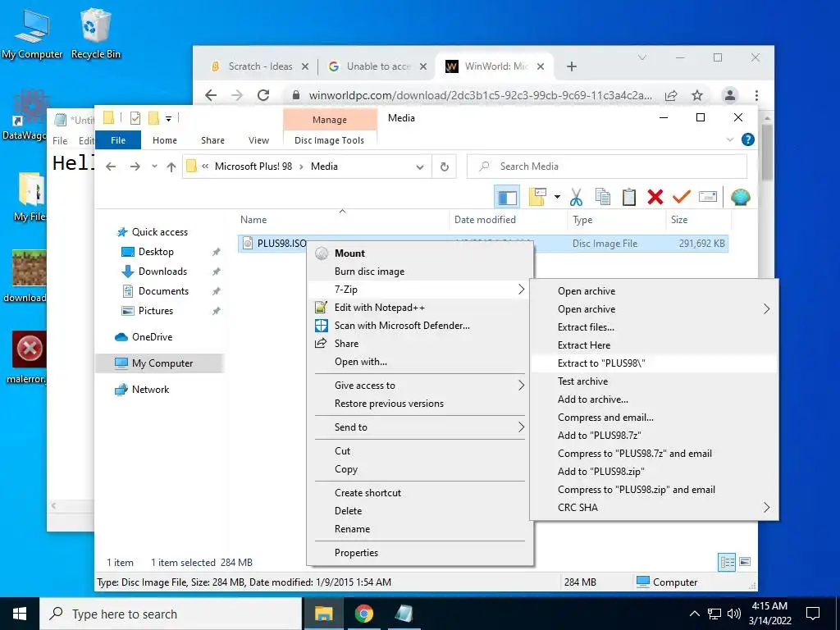The image size is (840, 630).
Task: Open the Disc Image Tools tab
Action: [330, 140]
